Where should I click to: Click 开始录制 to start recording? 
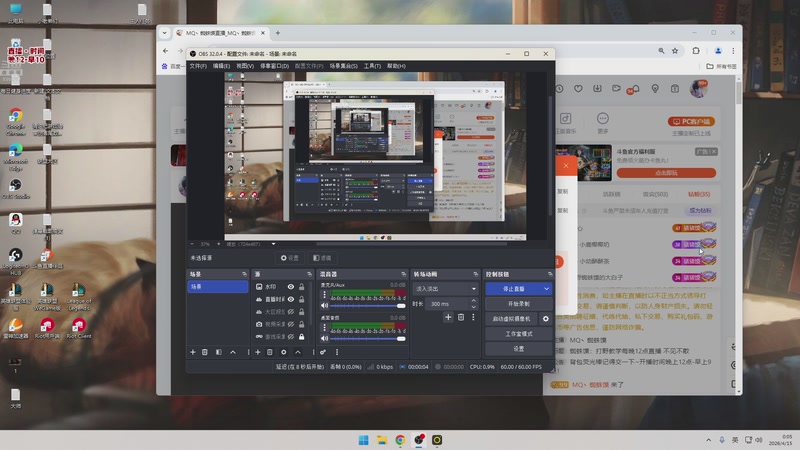tap(518, 304)
